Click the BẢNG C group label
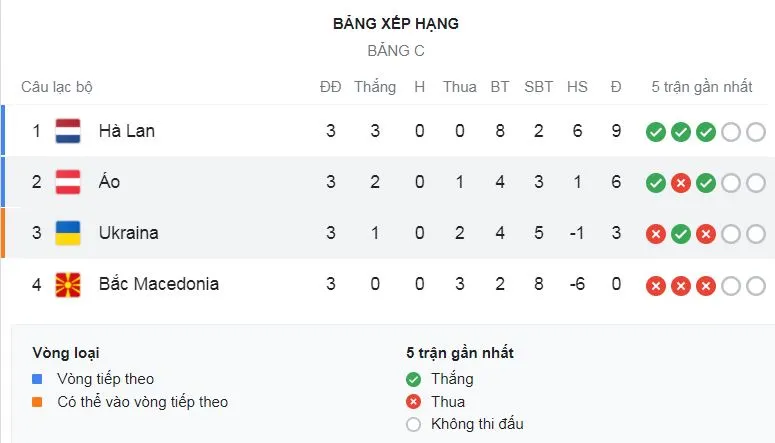This screenshot has height=443, width=775. [396, 51]
